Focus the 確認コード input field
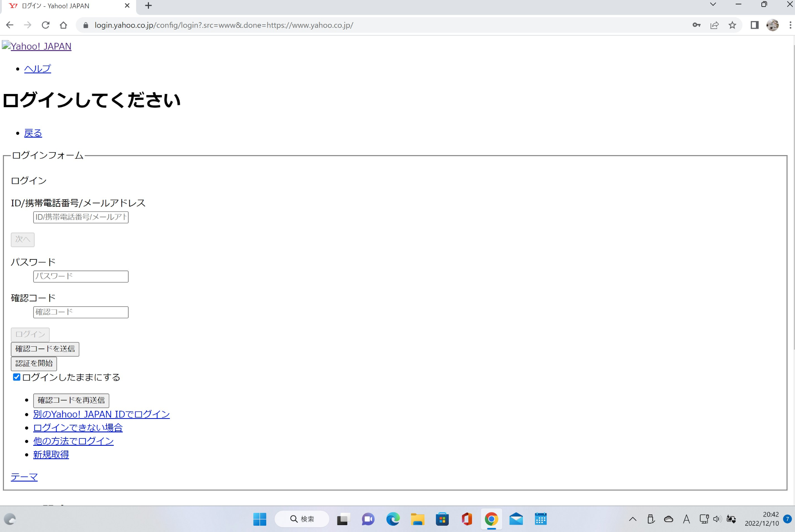The image size is (795, 532). [x=81, y=312]
